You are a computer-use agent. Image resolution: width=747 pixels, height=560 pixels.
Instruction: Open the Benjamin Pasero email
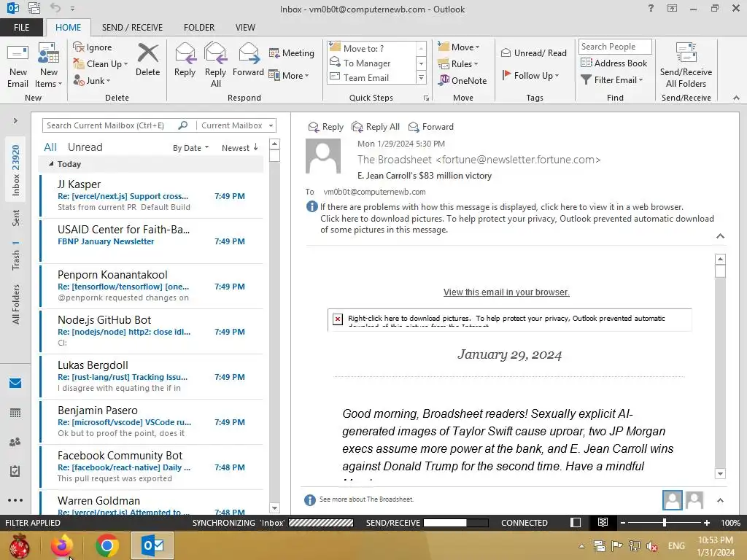(152, 422)
